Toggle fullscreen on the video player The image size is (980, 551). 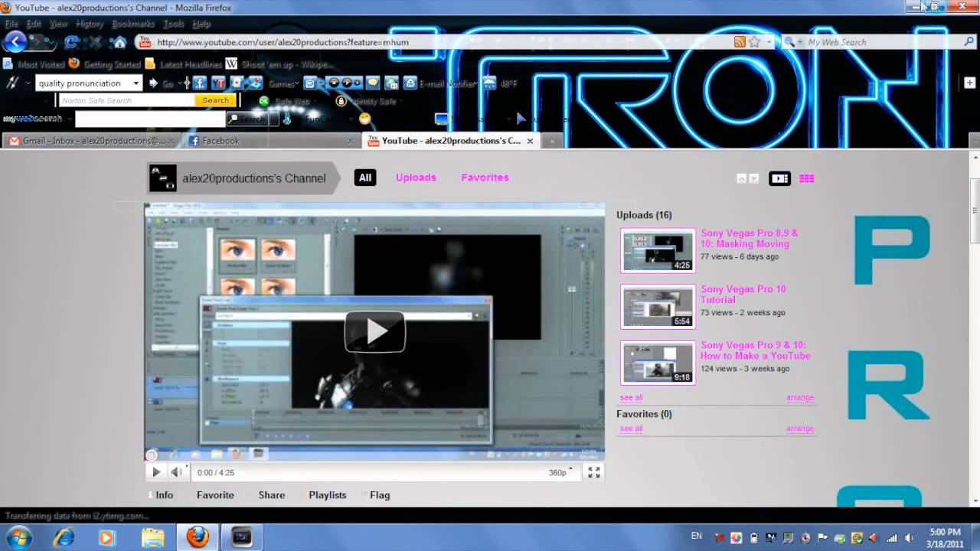594,472
